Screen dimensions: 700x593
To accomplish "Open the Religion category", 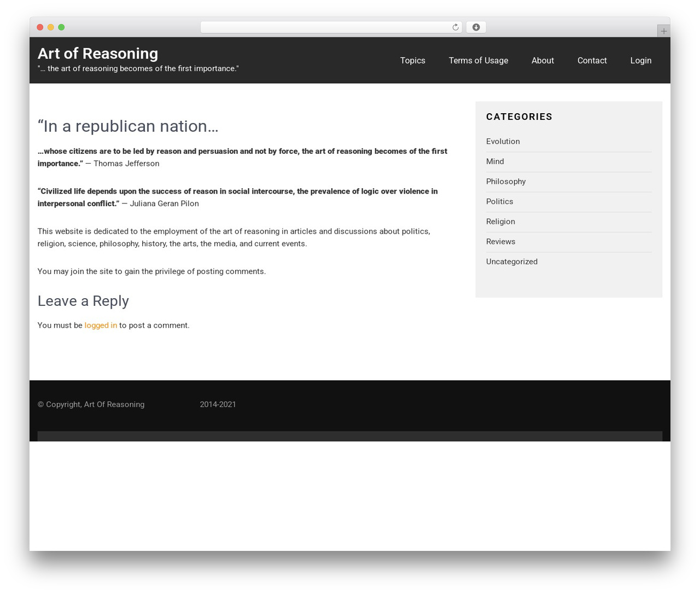I will 500,222.
